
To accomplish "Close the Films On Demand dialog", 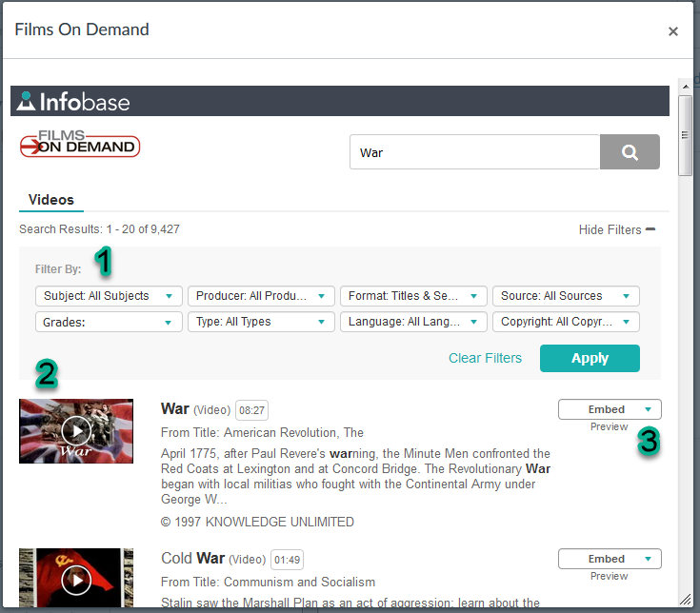I will (672, 31).
